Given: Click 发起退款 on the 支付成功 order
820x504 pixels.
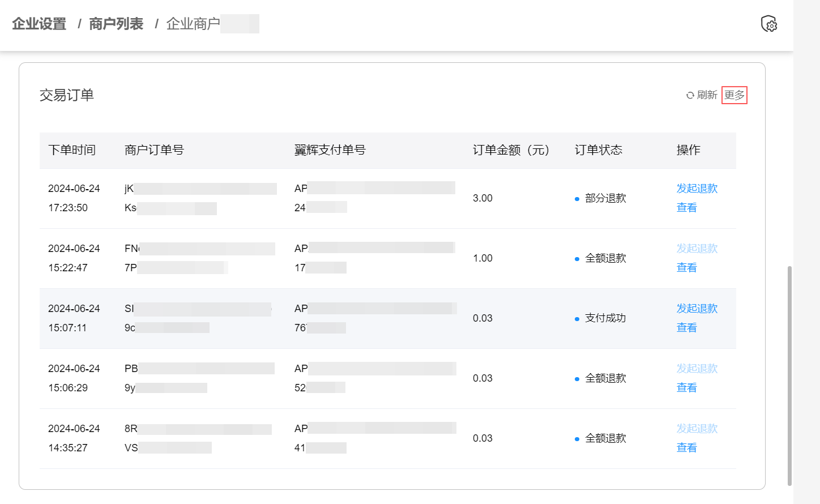Looking at the screenshot, I should pyautogui.click(x=697, y=309).
